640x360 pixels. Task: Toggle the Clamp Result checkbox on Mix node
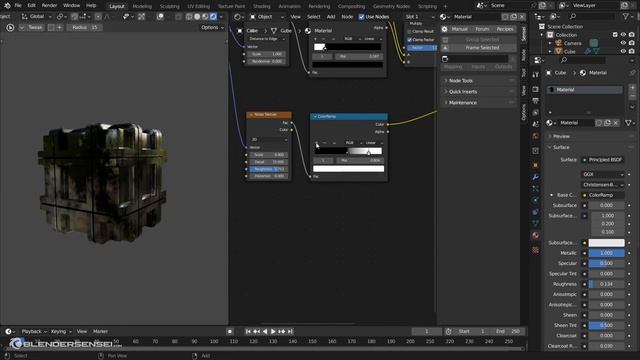[x=409, y=31]
